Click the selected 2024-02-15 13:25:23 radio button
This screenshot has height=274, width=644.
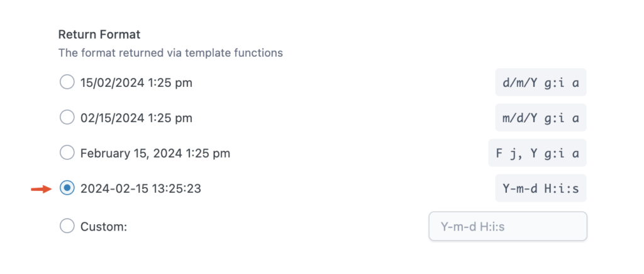[x=67, y=188]
